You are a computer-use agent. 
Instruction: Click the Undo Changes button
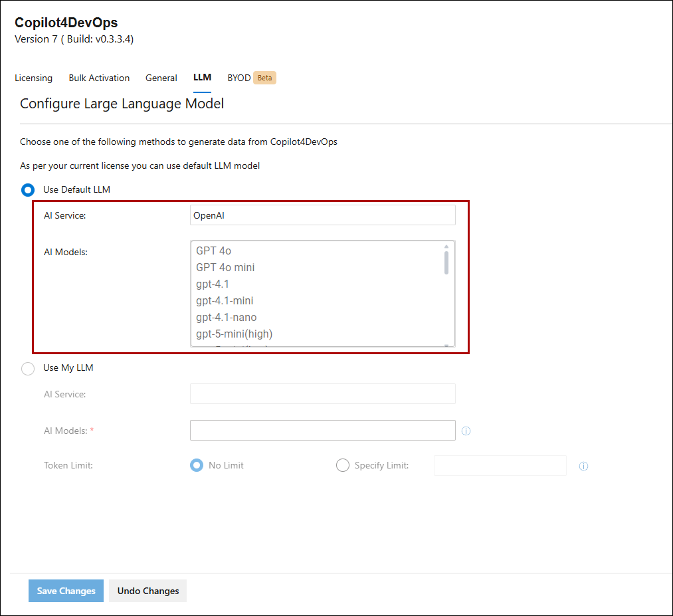(148, 591)
